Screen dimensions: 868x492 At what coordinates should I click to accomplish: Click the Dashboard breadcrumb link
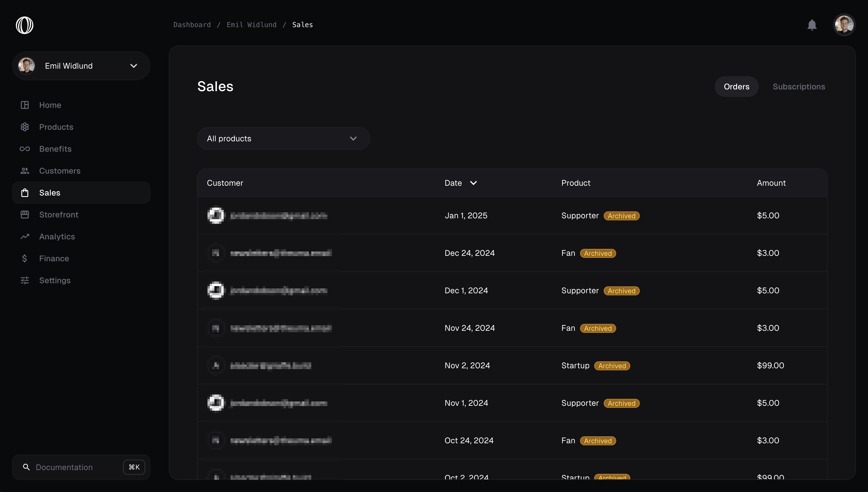pos(192,25)
